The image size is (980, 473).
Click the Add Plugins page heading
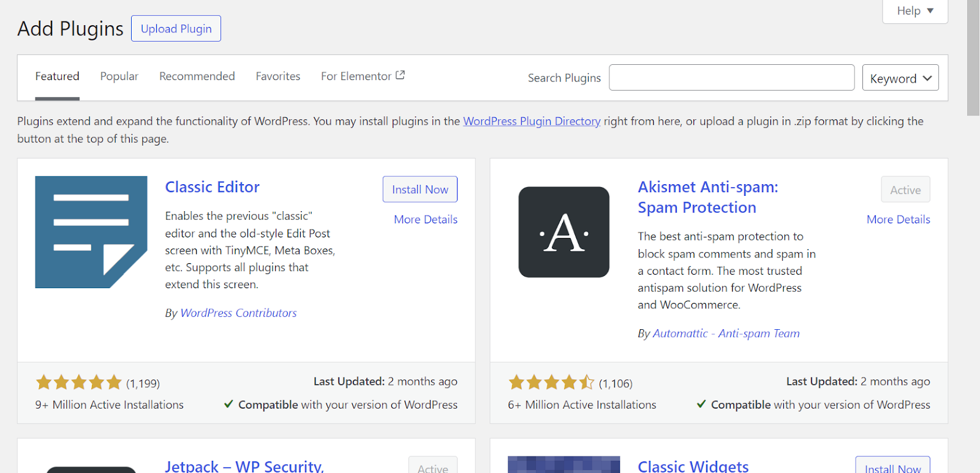[x=70, y=29]
